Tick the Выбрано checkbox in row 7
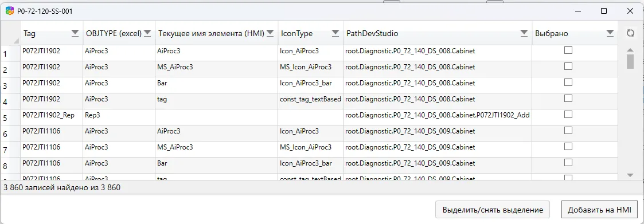644x224 pixels. coord(568,147)
